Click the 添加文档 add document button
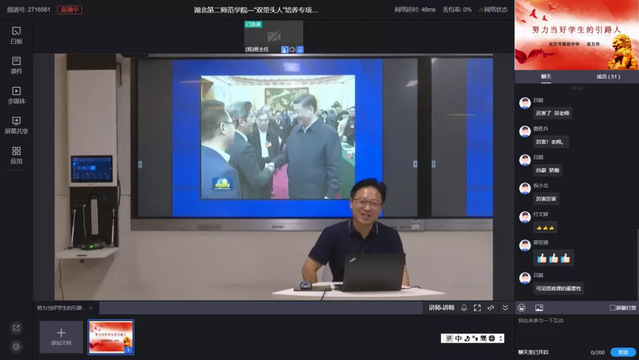This screenshot has width=639, height=360. 61,337
